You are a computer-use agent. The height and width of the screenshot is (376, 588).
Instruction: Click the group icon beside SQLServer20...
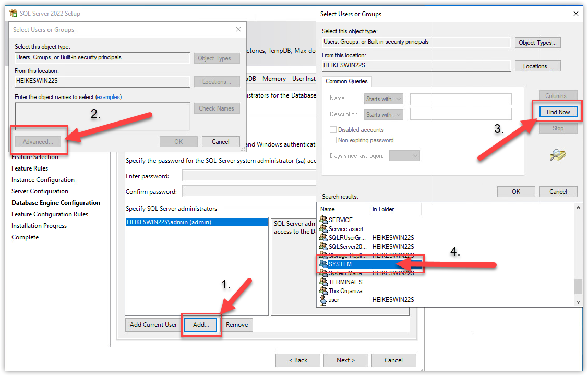click(323, 246)
